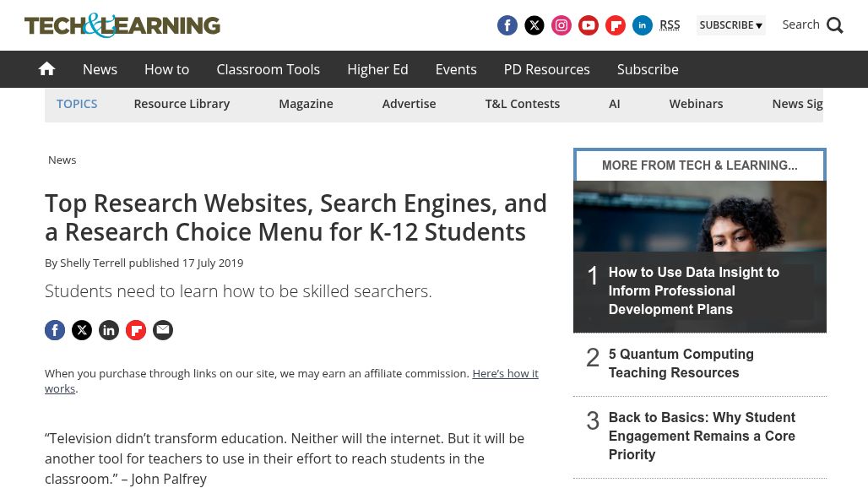Screen dimensions: 868x488
Task: Visit the Instagram profile icon
Action: pos(561,25)
